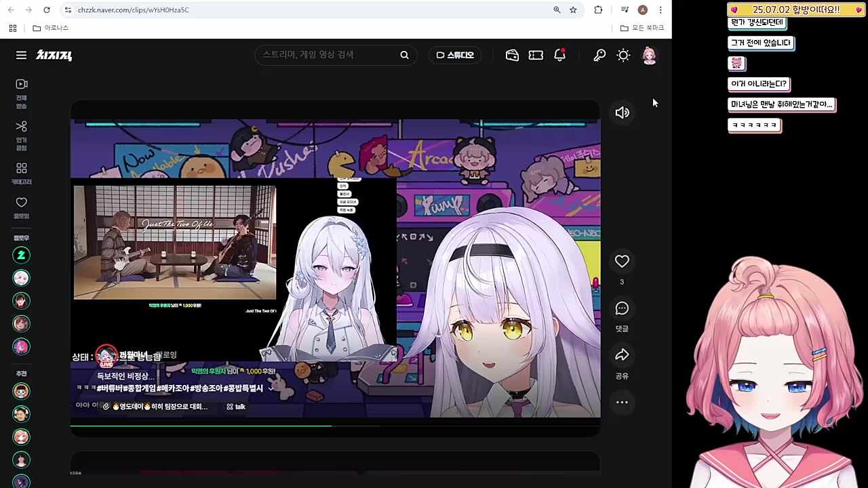Go to the Chzzk home logo
Image resolution: width=868 pixels, height=488 pixels.
coord(54,56)
